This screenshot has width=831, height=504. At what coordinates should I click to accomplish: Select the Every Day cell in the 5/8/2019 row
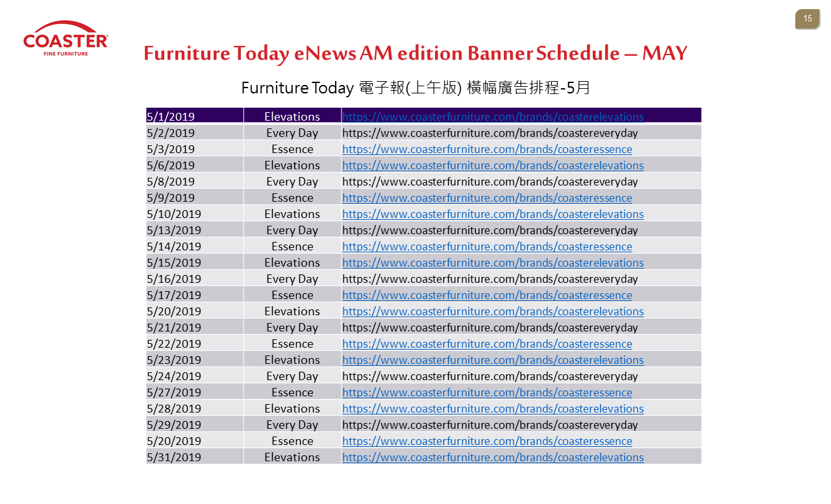[x=292, y=181]
